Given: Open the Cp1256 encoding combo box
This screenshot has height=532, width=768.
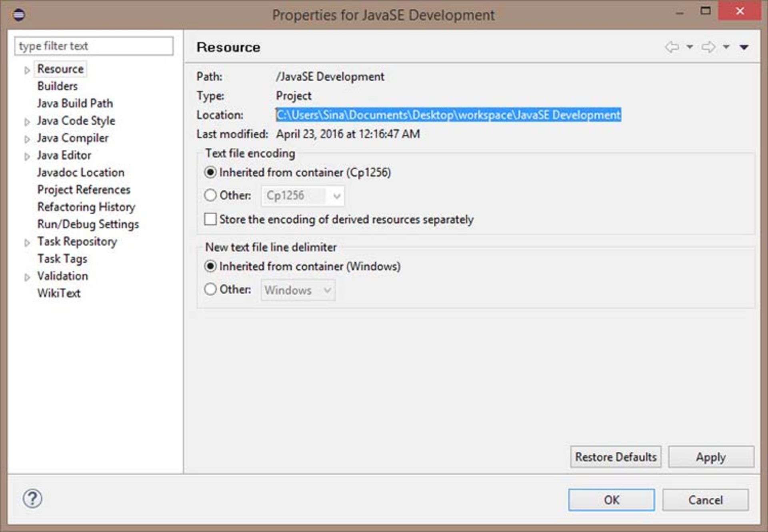Looking at the screenshot, I should [x=302, y=195].
